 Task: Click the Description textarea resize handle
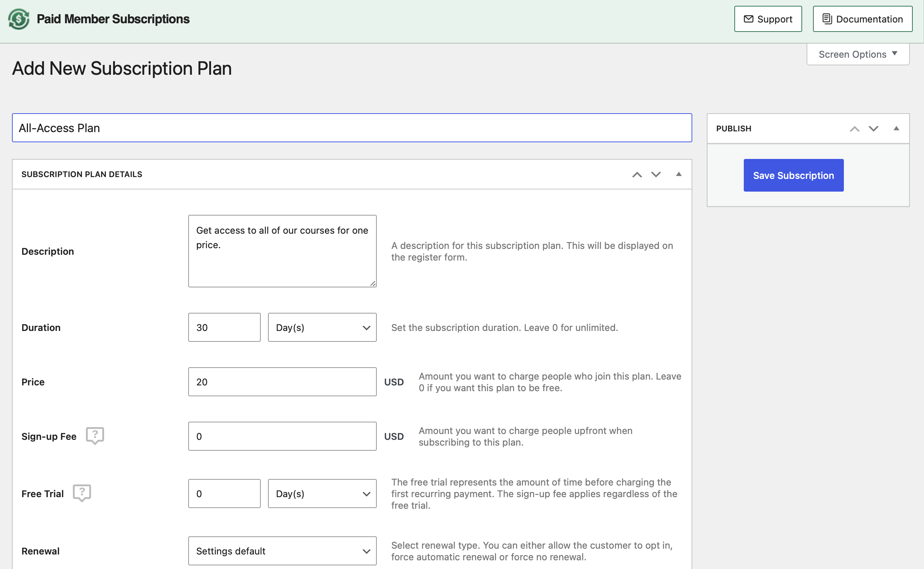[372, 283]
